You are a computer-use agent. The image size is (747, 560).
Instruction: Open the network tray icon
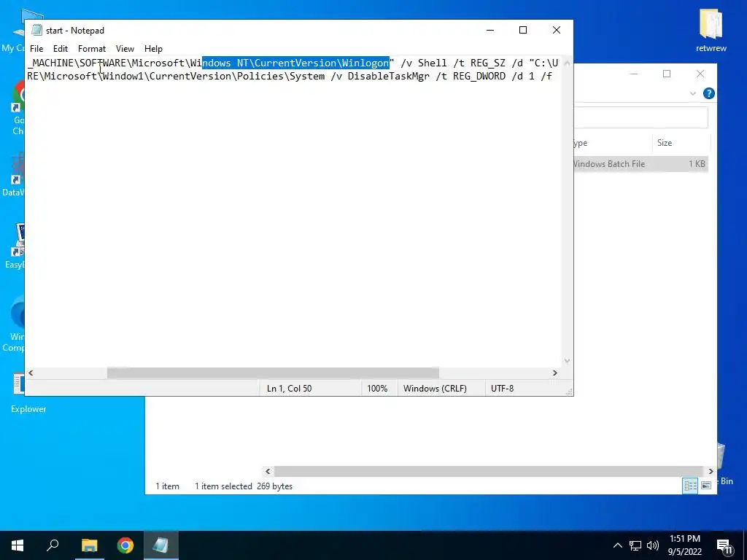pos(635,545)
